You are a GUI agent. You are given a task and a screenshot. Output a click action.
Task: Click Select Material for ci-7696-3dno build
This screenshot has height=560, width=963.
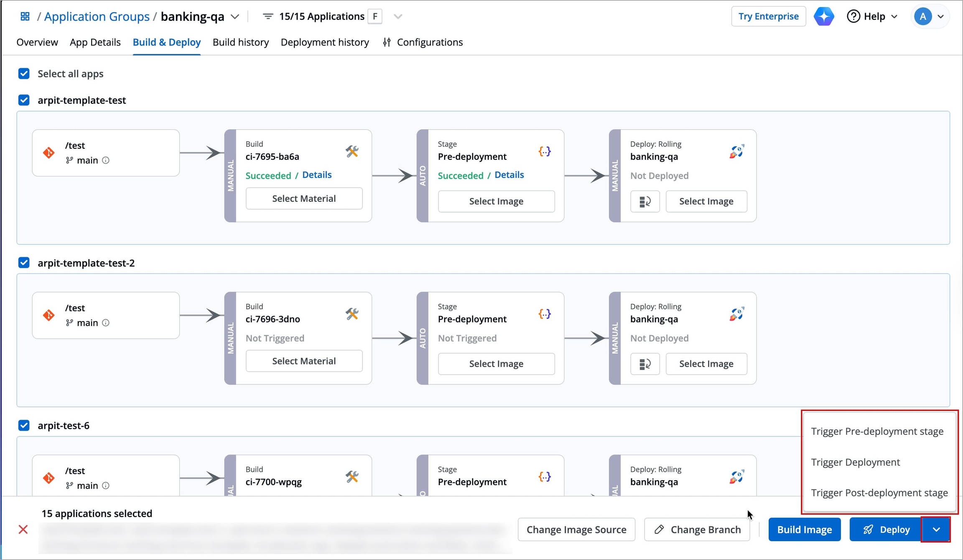pos(304,361)
